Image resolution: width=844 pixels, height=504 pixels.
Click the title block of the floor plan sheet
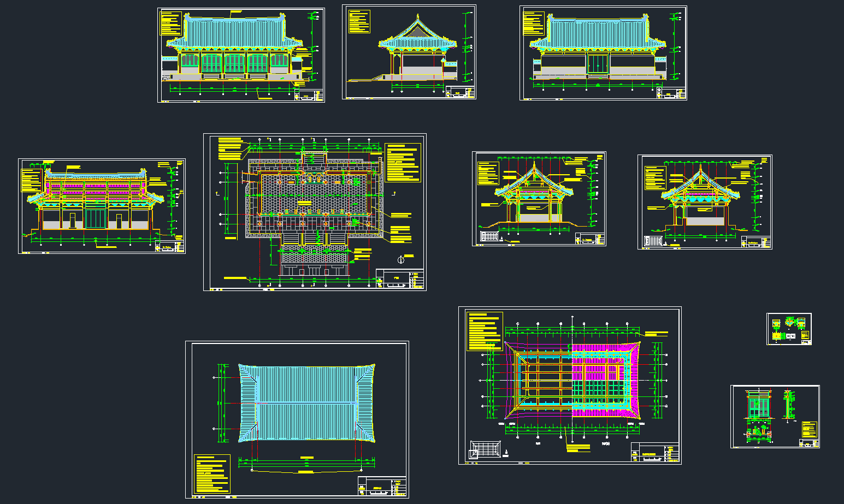click(x=400, y=278)
